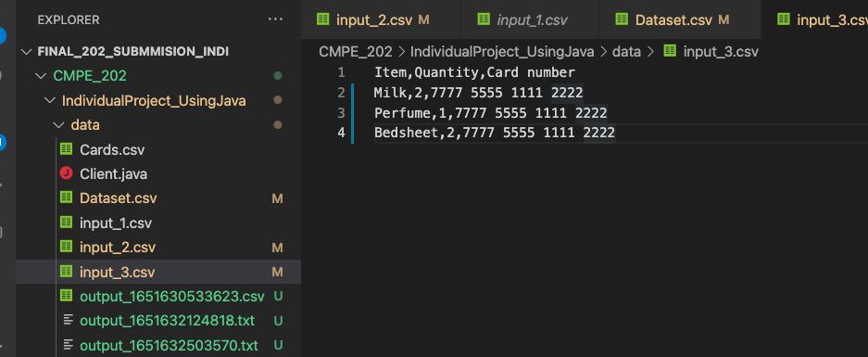Click the CSV icon on input_2.csv tab
868x357 pixels.
tap(322, 19)
